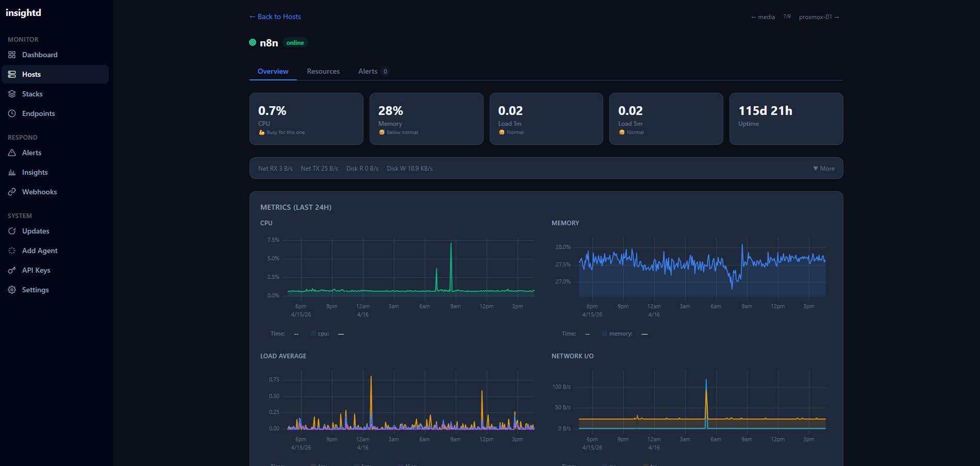Open Insights via the bar-chart icon
The image size is (980, 466).
tap(12, 172)
